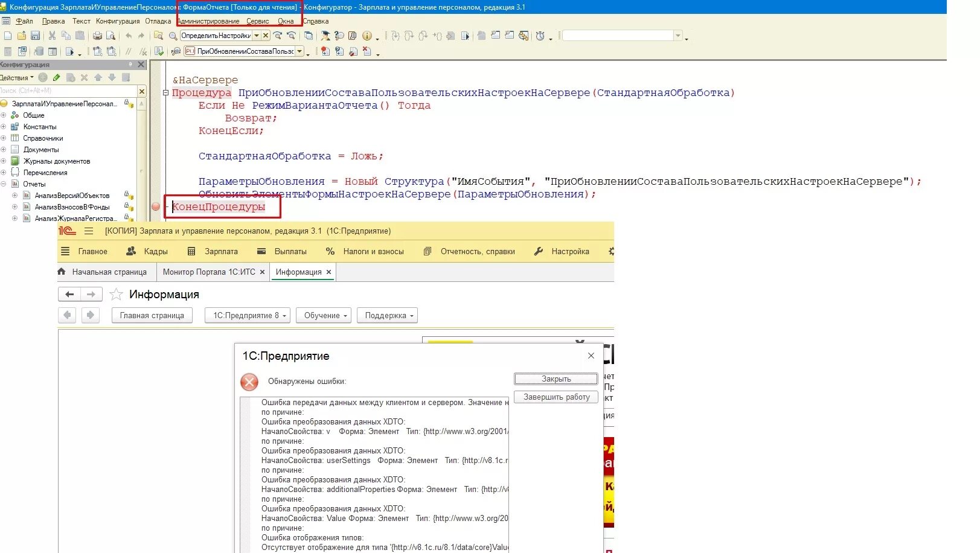Screen dimensions: 980x553
Task: Click the Configuration search field
Action: 68,91
